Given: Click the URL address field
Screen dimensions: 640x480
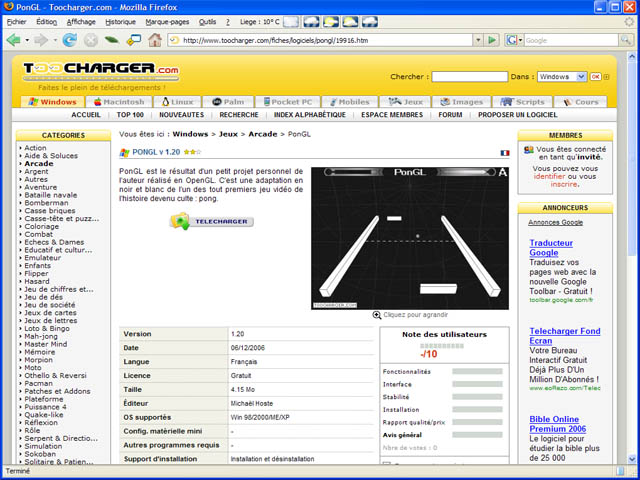Looking at the screenshot, I should [x=327, y=40].
